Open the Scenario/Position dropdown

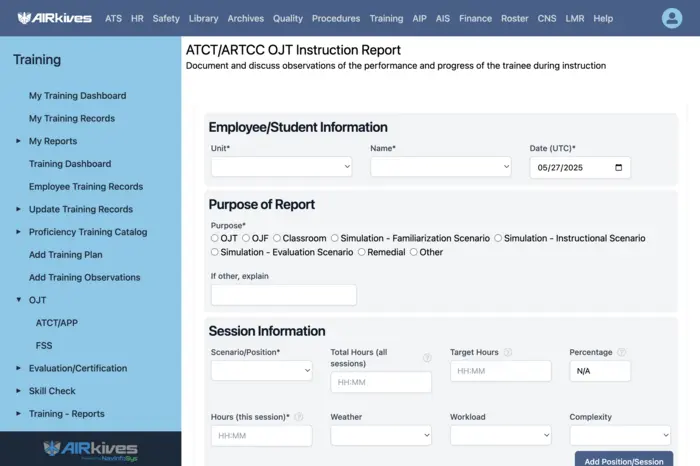tap(261, 370)
